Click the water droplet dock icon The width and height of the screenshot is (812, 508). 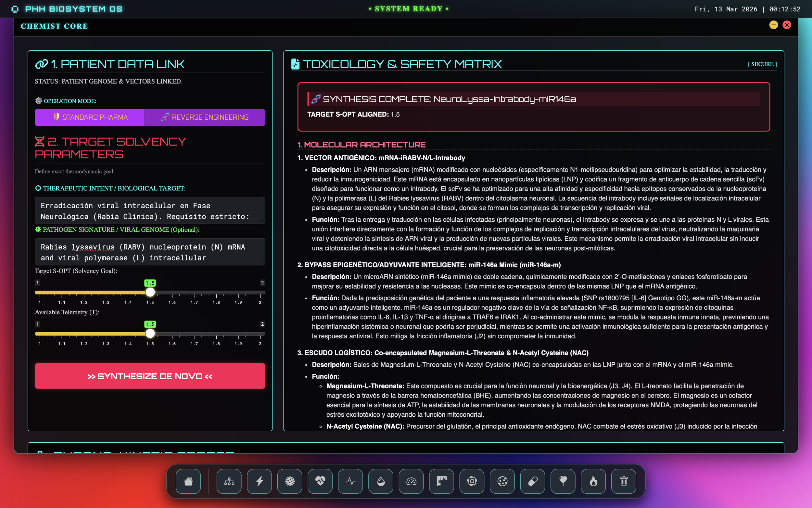[381, 481]
